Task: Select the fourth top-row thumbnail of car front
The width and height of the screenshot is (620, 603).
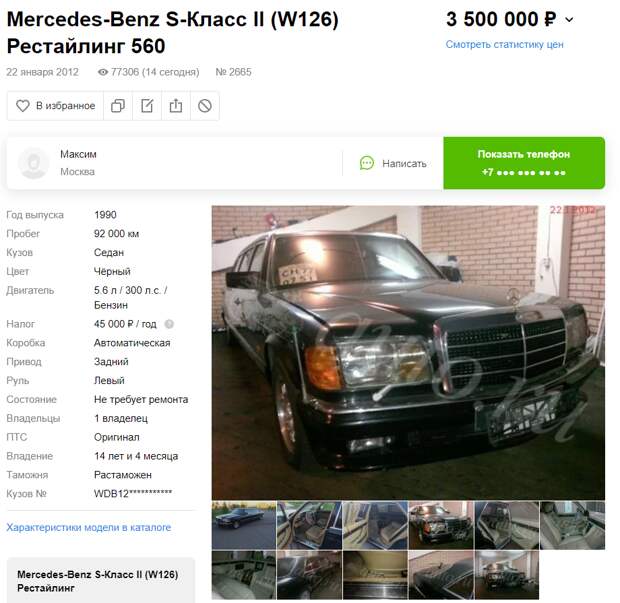Action: click(x=441, y=525)
